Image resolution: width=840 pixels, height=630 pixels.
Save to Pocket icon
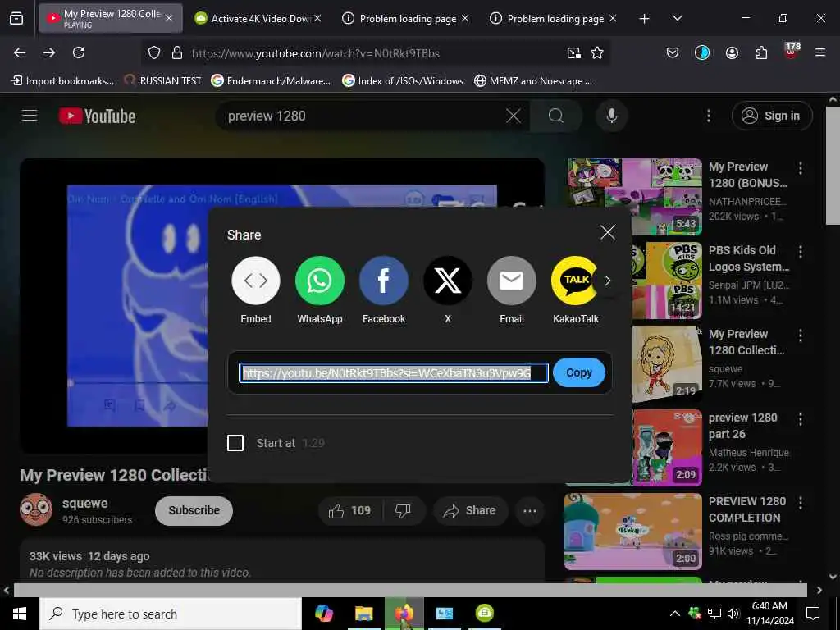point(673,52)
